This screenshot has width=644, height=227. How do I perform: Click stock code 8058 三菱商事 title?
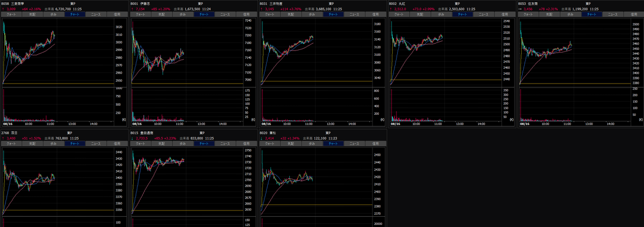12,3
